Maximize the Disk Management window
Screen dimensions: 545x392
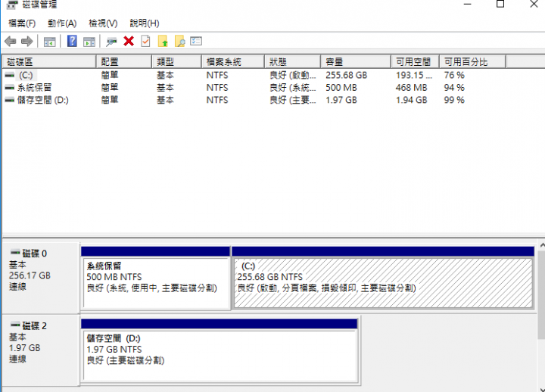pyautogui.click(x=500, y=5)
